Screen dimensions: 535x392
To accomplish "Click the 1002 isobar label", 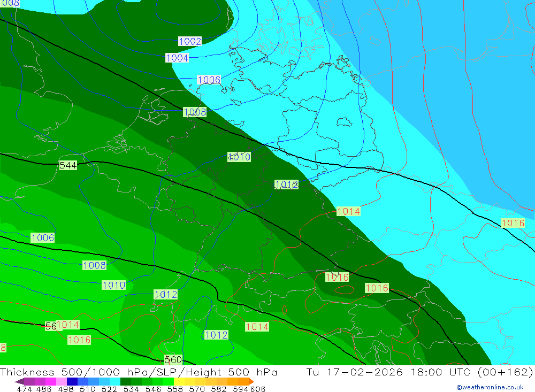I will click(x=190, y=41).
